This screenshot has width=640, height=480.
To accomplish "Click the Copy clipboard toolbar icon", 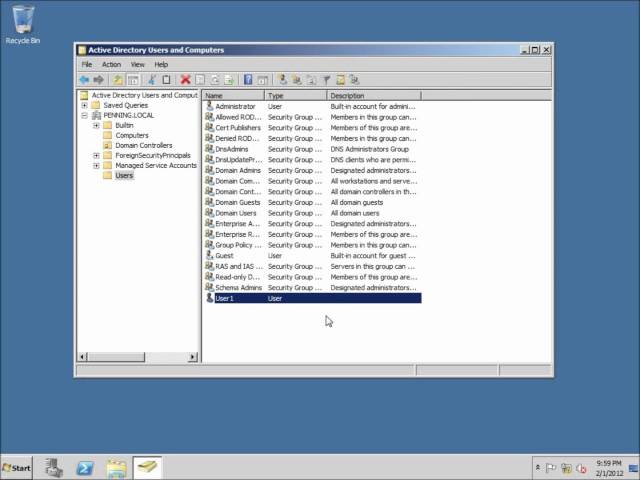I will click(166, 80).
